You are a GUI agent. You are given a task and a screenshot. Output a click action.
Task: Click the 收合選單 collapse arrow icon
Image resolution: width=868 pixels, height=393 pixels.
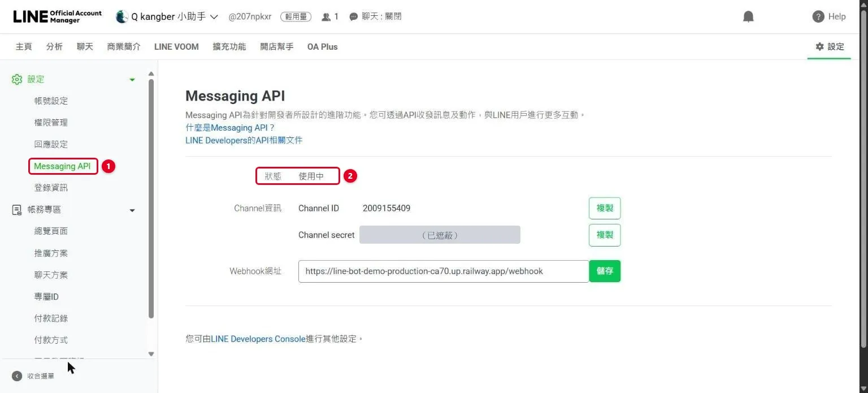pyautogui.click(x=17, y=376)
